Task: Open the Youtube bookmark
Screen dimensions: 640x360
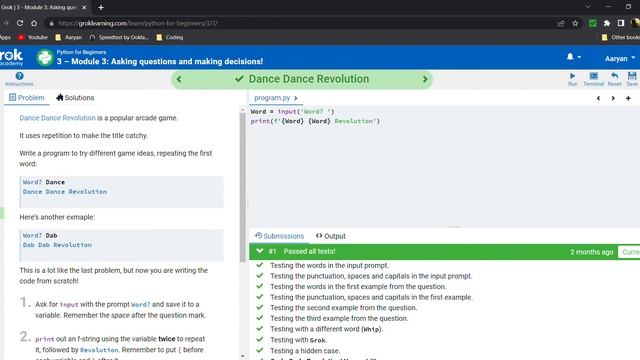Action: 33,37
